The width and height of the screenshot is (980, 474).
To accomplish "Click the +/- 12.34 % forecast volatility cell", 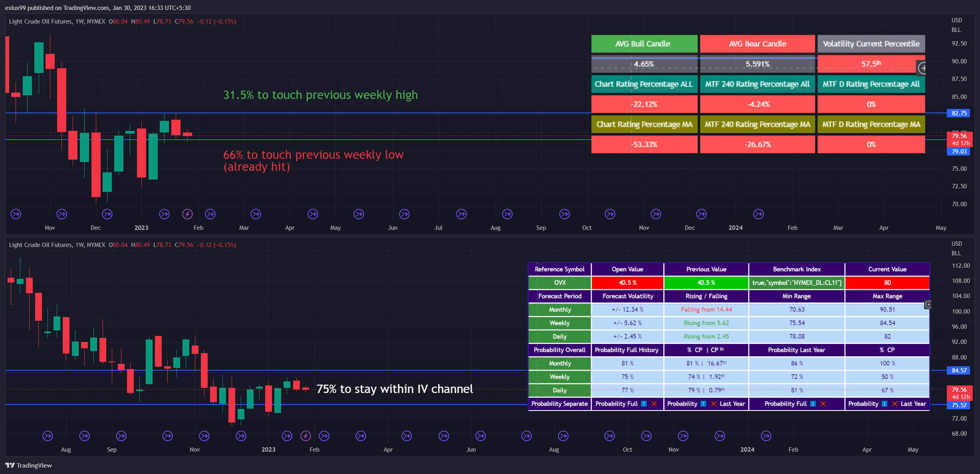I will click(627, 310).
